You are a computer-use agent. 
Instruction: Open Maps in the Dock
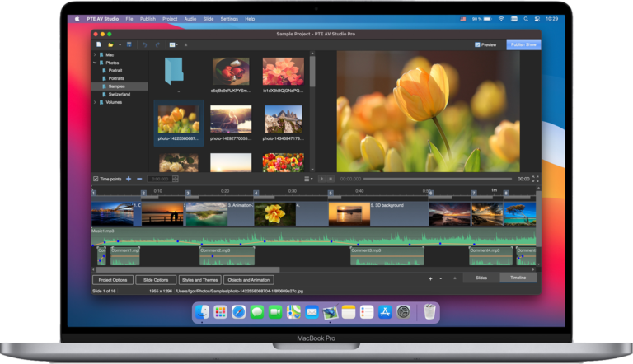[x=293, y=312]
